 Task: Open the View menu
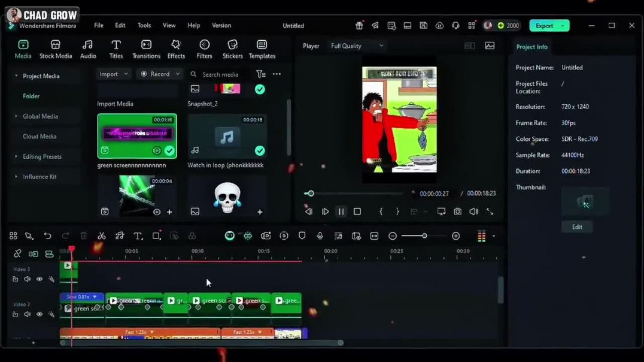[x=169, y=25]
